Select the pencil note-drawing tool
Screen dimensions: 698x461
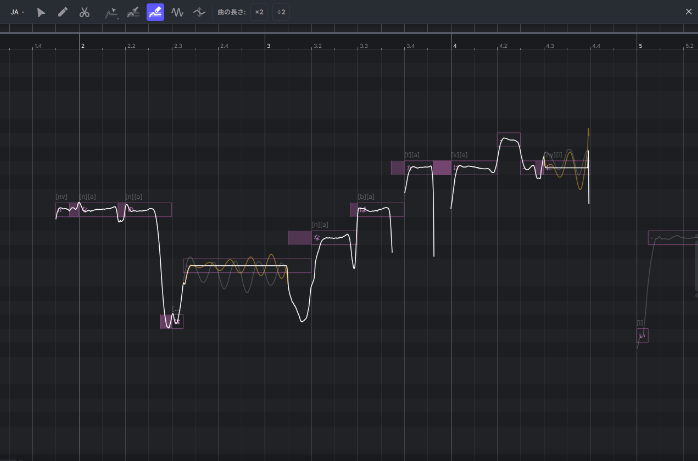point(62,12)
